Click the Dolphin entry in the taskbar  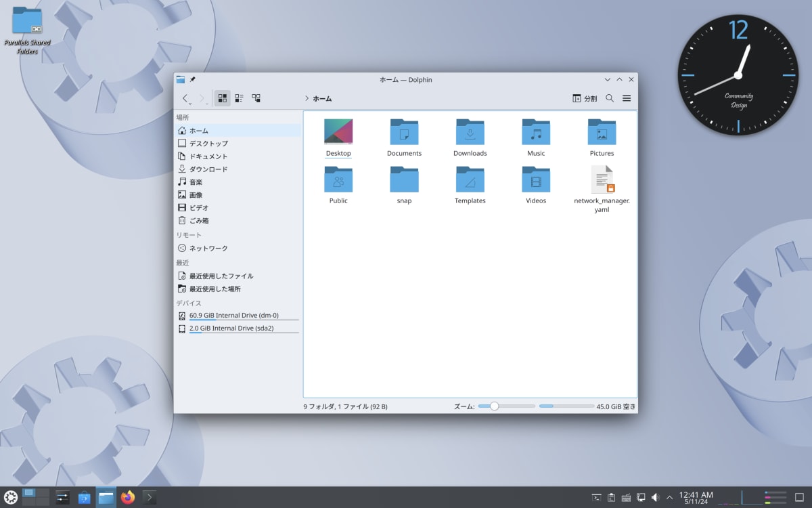point(106,498)
